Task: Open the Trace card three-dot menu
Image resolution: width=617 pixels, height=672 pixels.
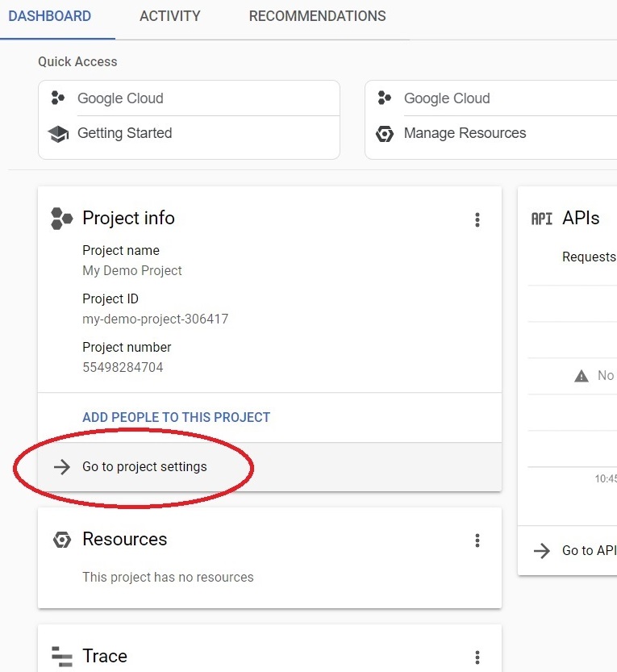Action: click(x=477, y=657)
